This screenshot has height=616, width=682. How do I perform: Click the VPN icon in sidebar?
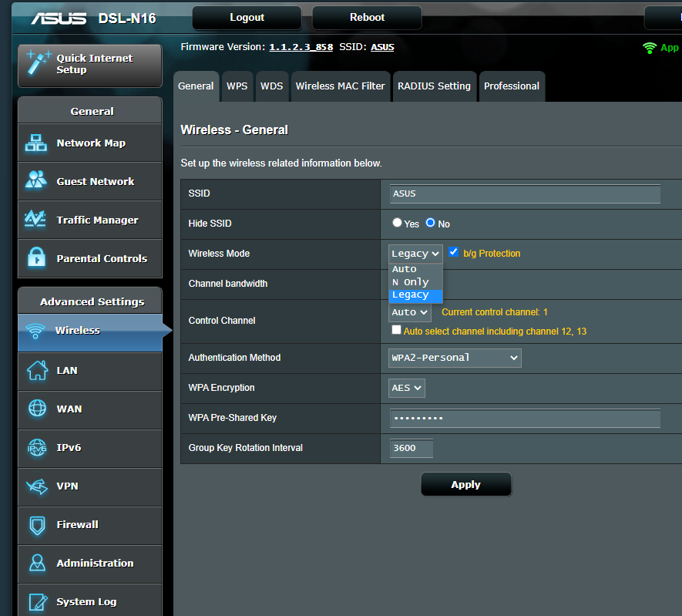coord(36,486)
